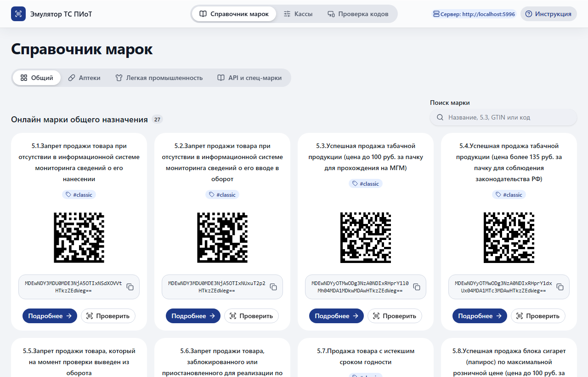The image size is (588, 377).
Task: Switch to the Аптеки category tab
Action: 84,78
